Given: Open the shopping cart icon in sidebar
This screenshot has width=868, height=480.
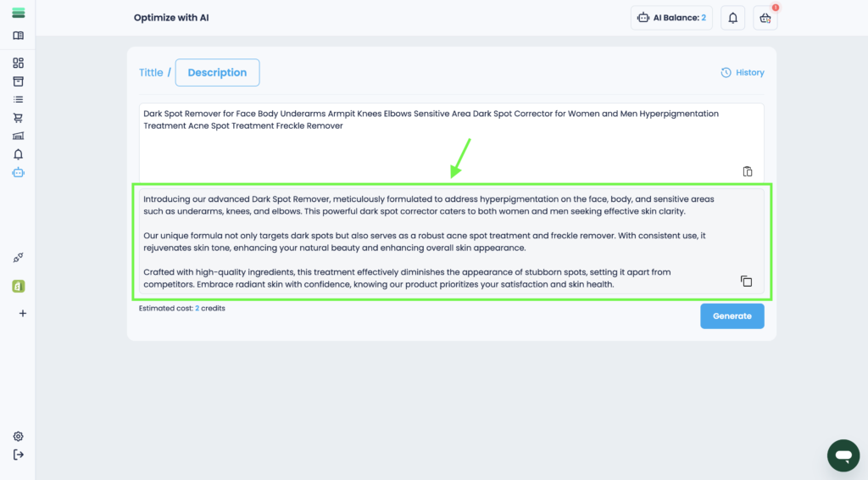Looking at the screenshot, I should (18, 118).
